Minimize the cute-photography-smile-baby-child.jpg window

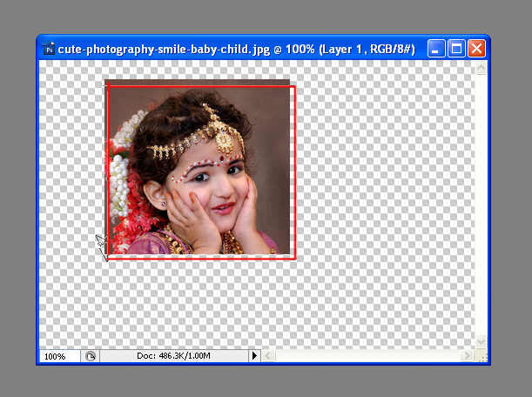[x=436, y=49]
